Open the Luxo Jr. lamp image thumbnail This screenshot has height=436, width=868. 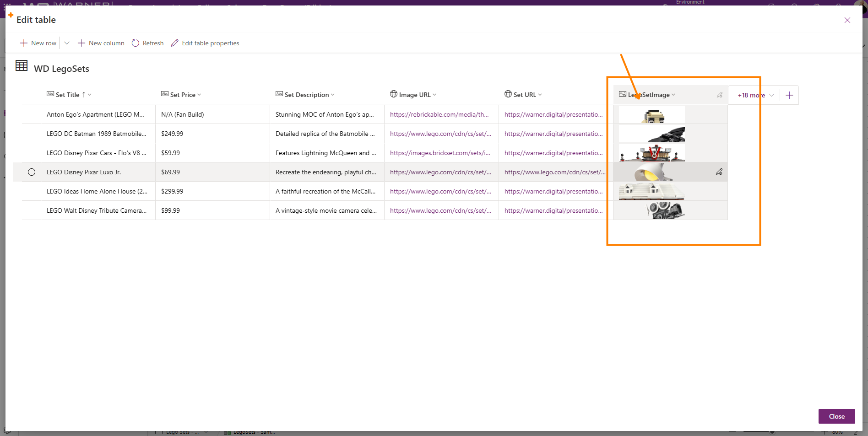652,172
